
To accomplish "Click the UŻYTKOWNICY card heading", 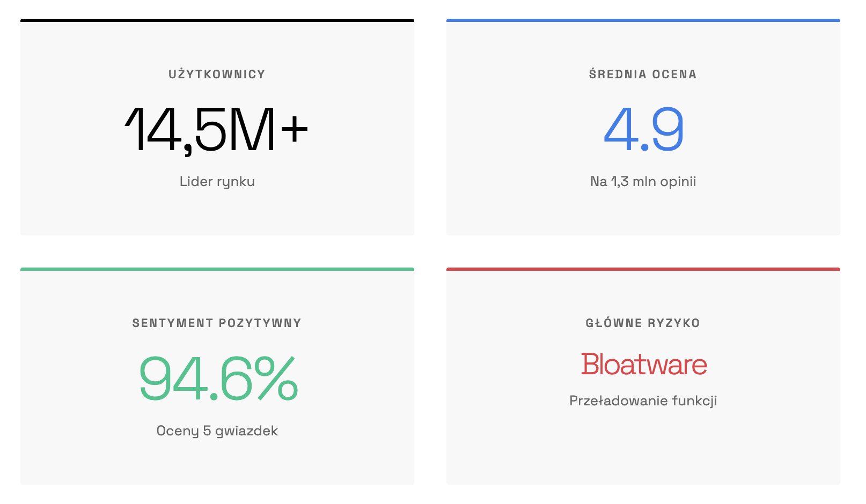I will (217, 75).
